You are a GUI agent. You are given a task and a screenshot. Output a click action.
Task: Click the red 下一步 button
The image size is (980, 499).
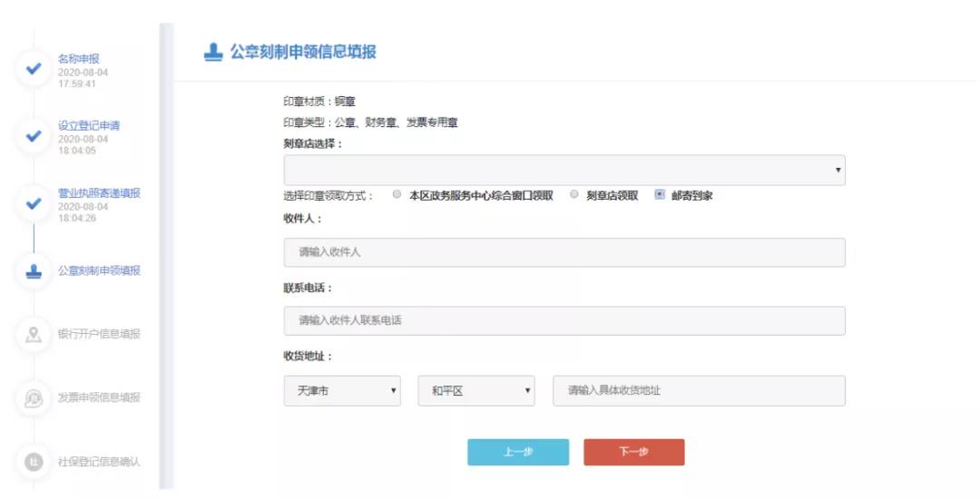click(634, 452)
